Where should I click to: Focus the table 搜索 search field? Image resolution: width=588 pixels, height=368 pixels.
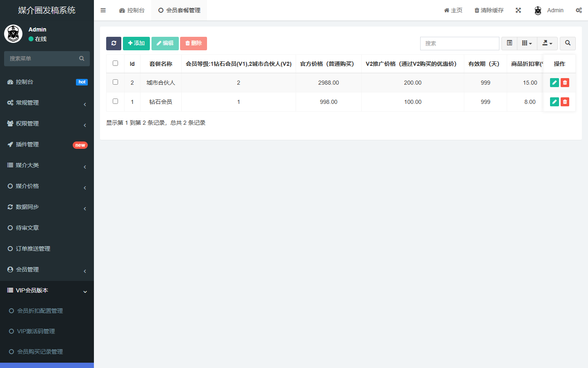tap(460, 43)
